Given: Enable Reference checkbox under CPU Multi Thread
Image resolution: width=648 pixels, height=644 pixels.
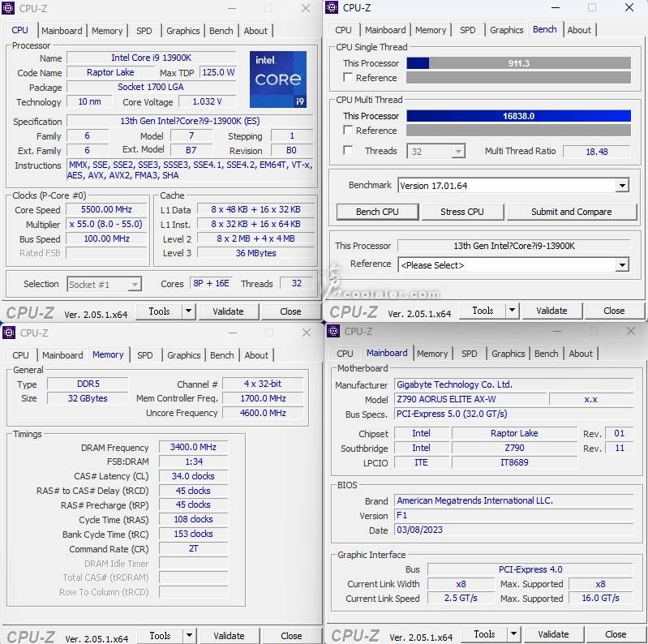Looking at the screenshot, I should [x=348, y=131].
